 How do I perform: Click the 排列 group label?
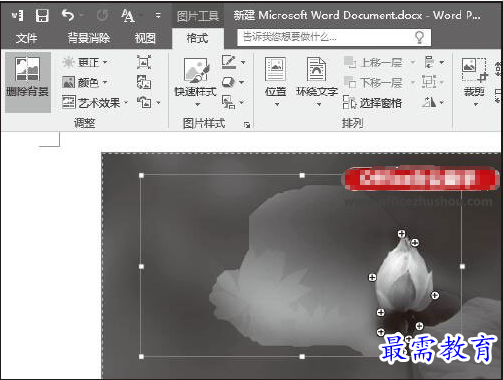click(x=352, y=124)
